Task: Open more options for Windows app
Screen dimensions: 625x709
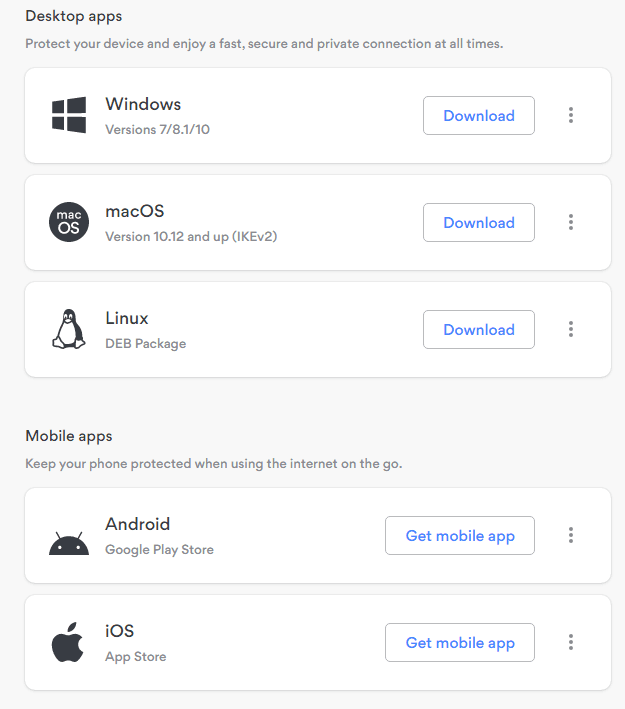Action: pos(571,115)
